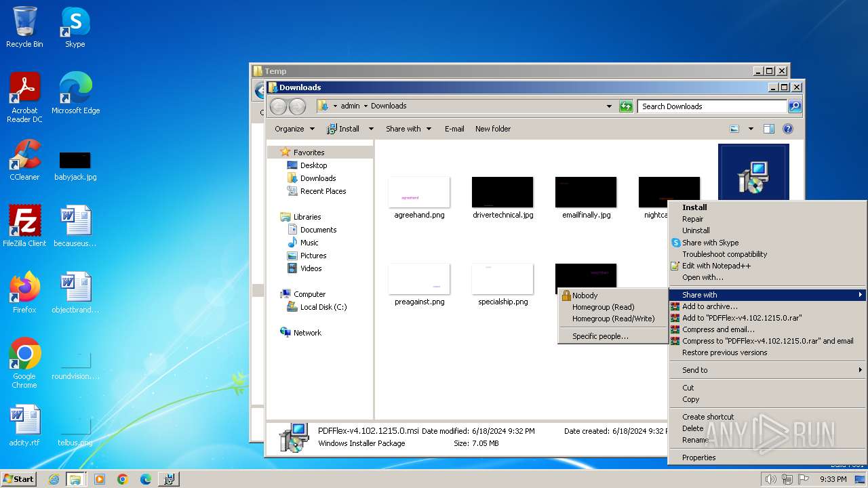Image resolution: width=868 pixels, height=488 pixels.
Task: Expand address bar history dropdown
Action: tap(609, 106)
